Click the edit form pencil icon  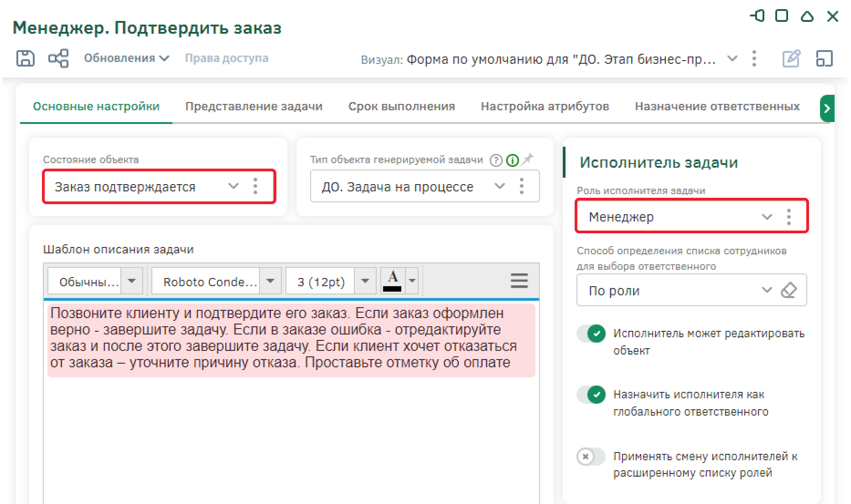(791, 59)
